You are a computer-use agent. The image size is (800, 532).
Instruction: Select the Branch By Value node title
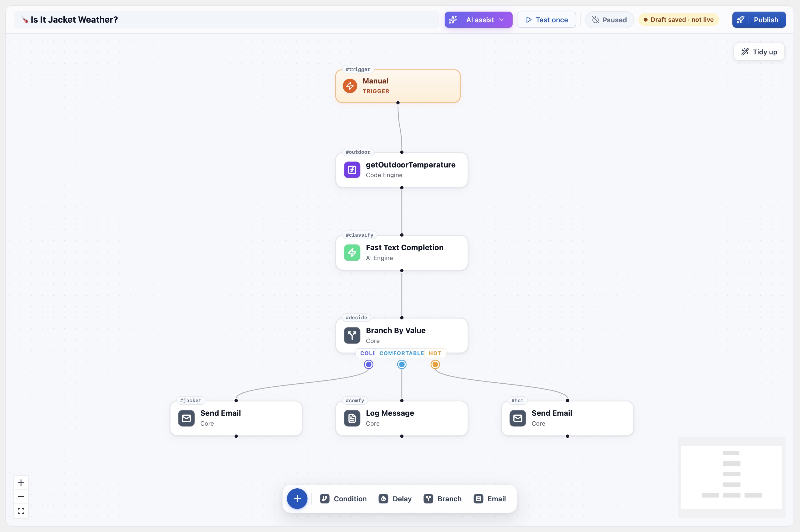click(x=395, y=330)
